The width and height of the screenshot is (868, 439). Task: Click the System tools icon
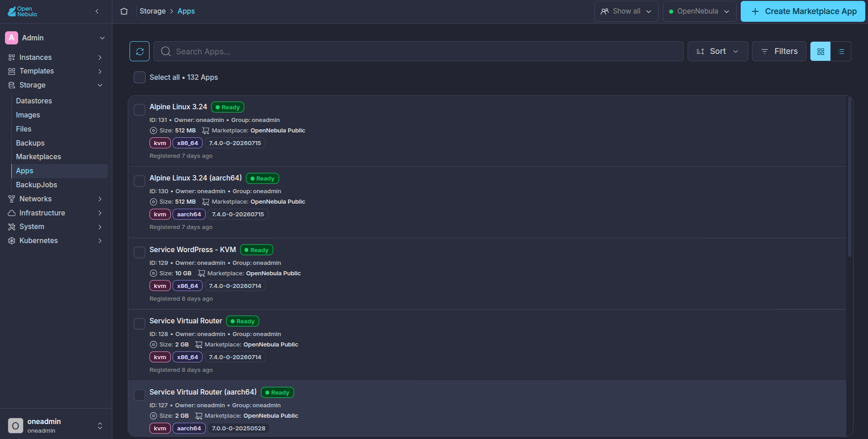coord(12,227)
